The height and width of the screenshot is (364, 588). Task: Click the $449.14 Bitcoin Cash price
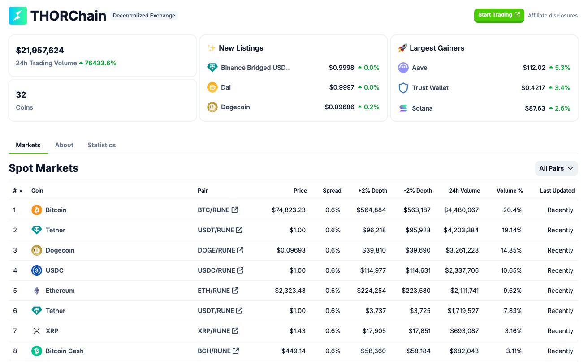(x=294, y=351)
